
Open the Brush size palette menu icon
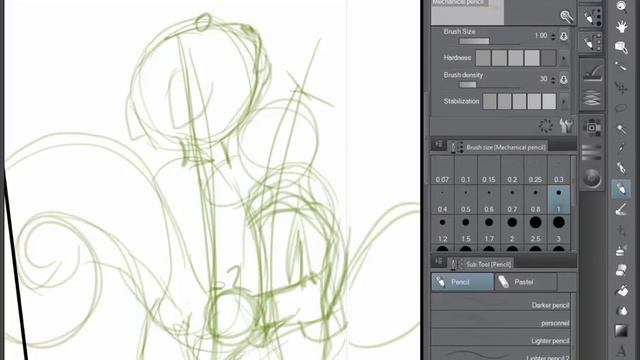(439, 144)
